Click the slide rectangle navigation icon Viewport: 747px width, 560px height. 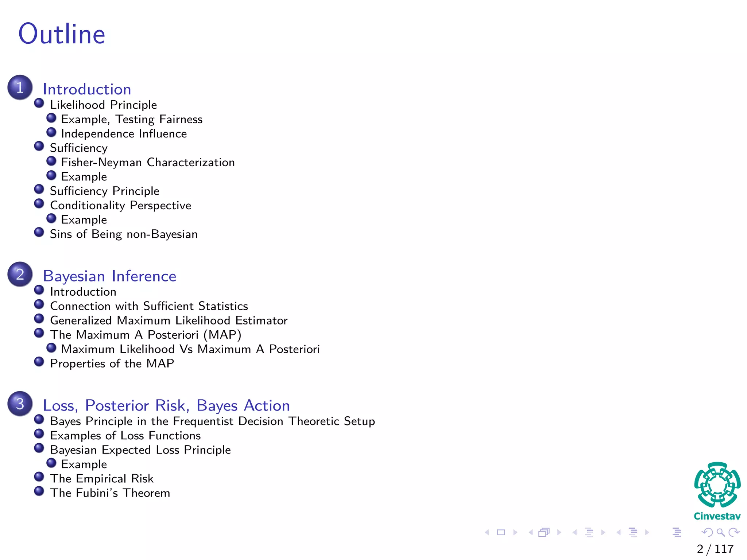(x=501, y=532)
